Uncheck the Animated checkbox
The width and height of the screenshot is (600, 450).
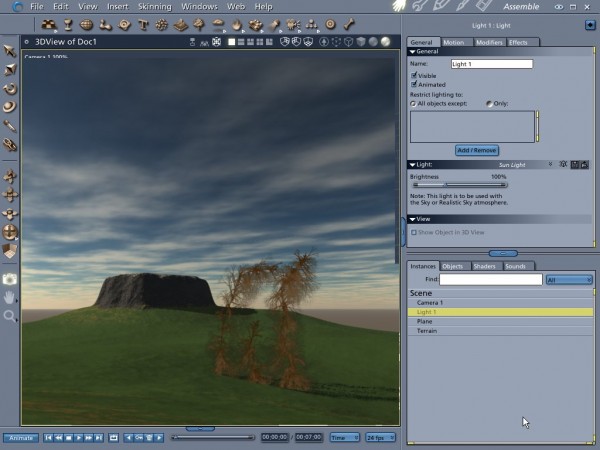[x=415, y=85]
